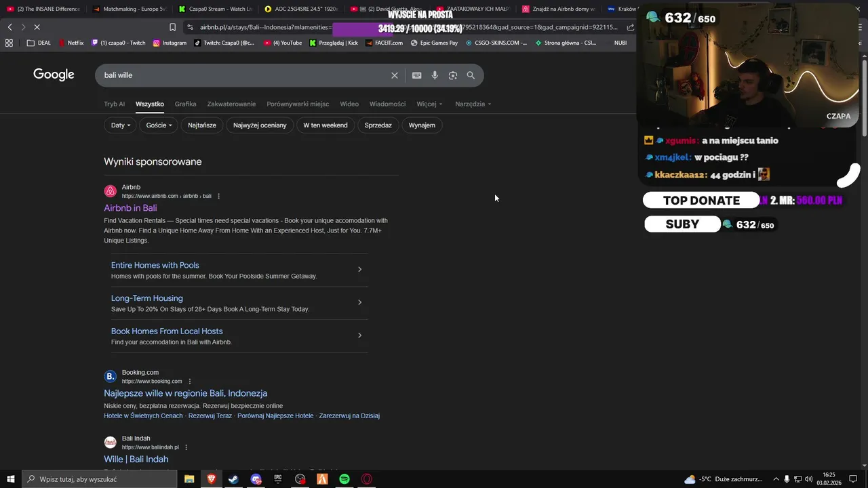Expand the Goście filter dropdown
Screen dimensions: 868x488
(159, 125)
